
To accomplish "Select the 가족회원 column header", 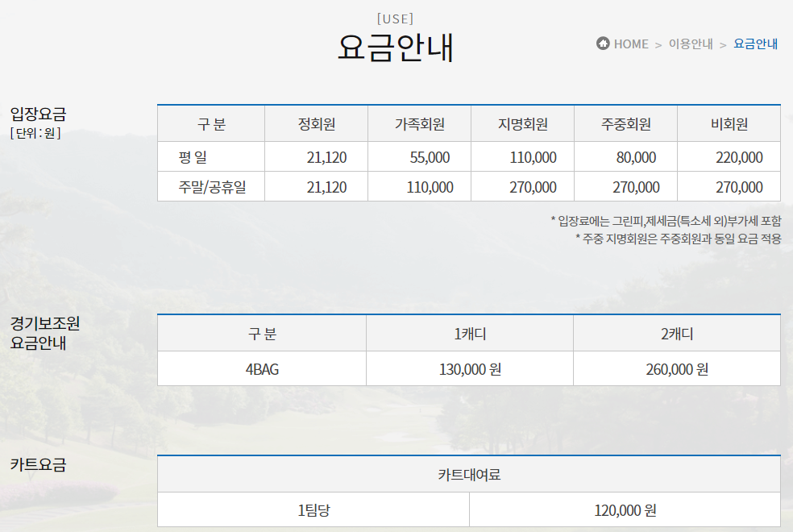I will click(x=420, y=124).
